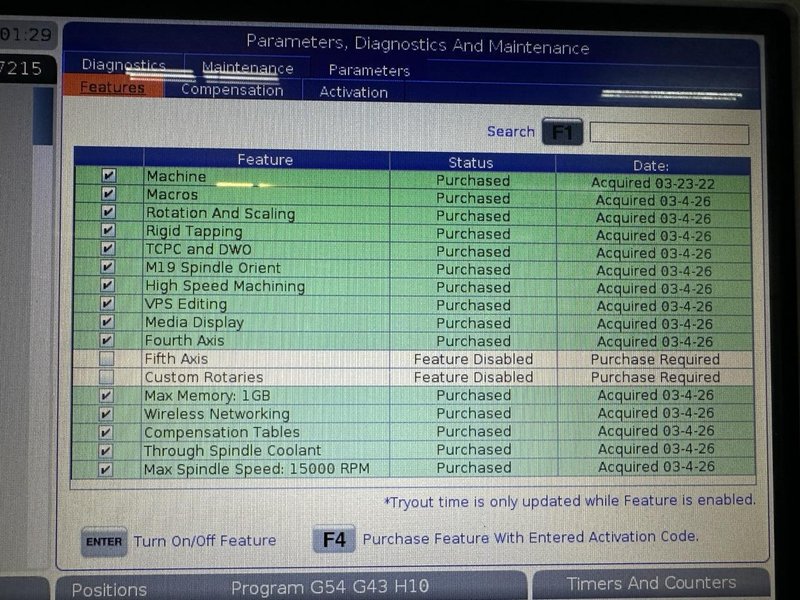Switch to the Maintenance tab
This screenshot has width=800, height=600.
click(x=247, y=68)
